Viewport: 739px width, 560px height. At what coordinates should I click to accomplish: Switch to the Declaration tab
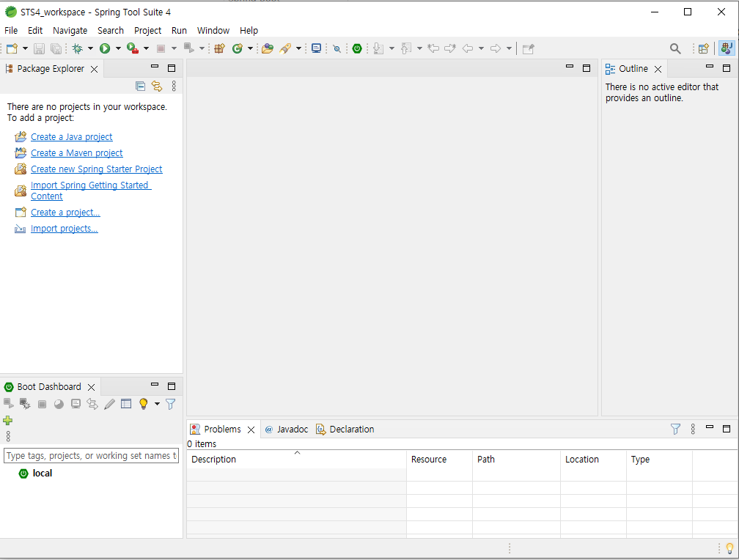coord(345,429)
